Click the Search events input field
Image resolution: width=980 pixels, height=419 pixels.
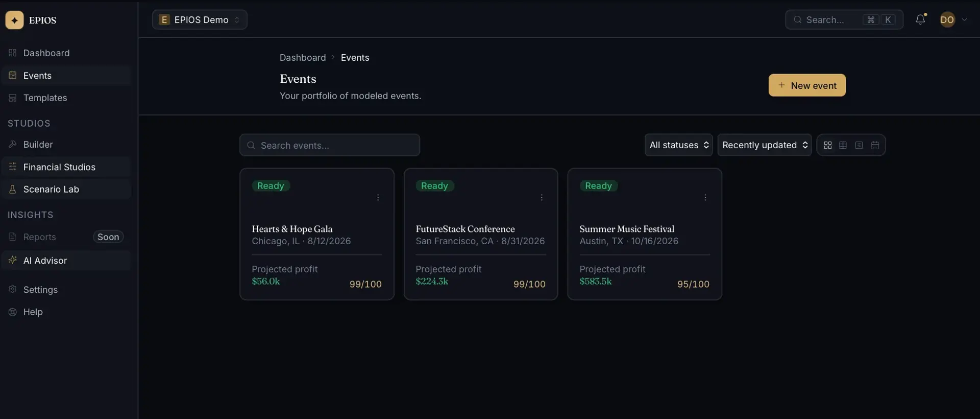point(330,145)
